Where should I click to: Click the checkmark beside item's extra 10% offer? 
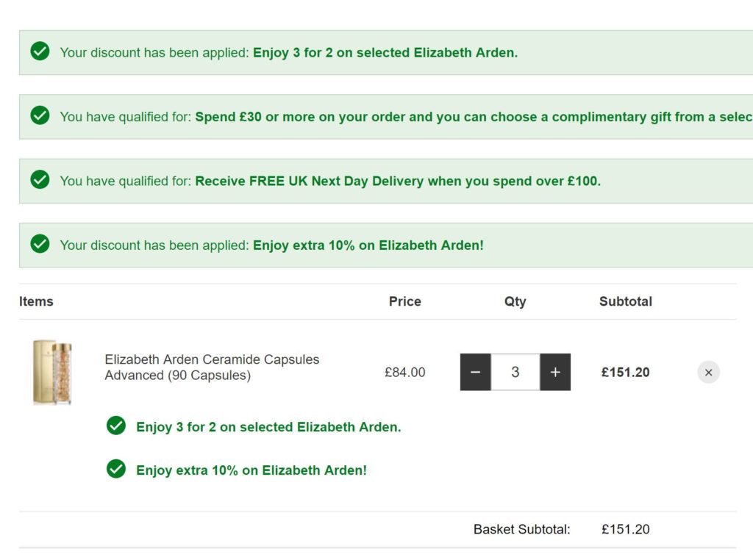(x=116, y=469)
